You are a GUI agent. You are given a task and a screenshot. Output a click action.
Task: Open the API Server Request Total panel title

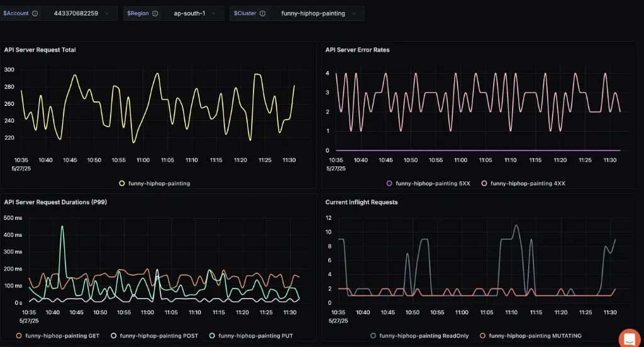point(40,50)
